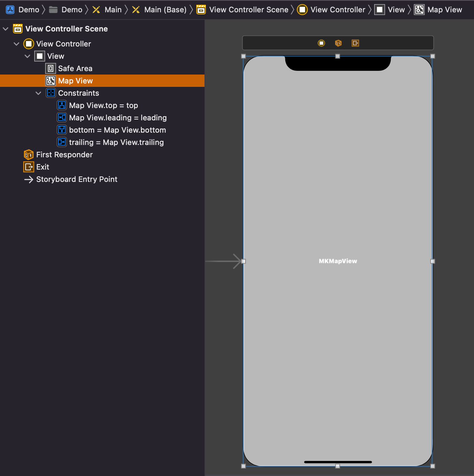Click the Storyboard Entry Point arrow icon
This screenshot has height=476, width=474.
click(29, 179)
